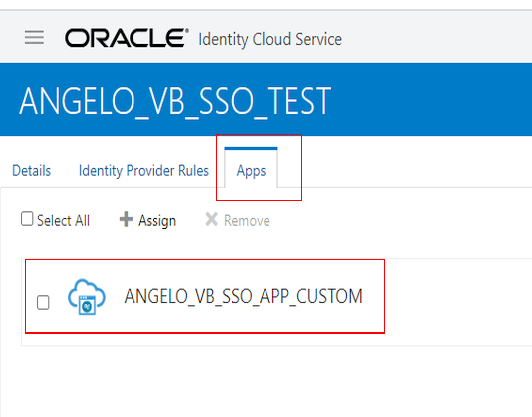Click the Assign button label
Screen dimensions: 532x417
click(157, 221)
